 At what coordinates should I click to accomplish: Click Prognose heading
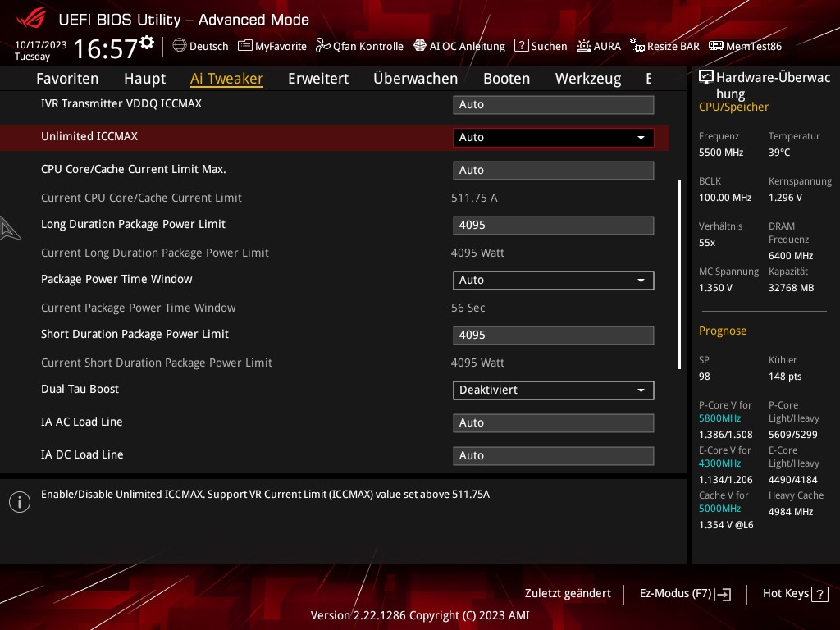click(x=722, y=331)
